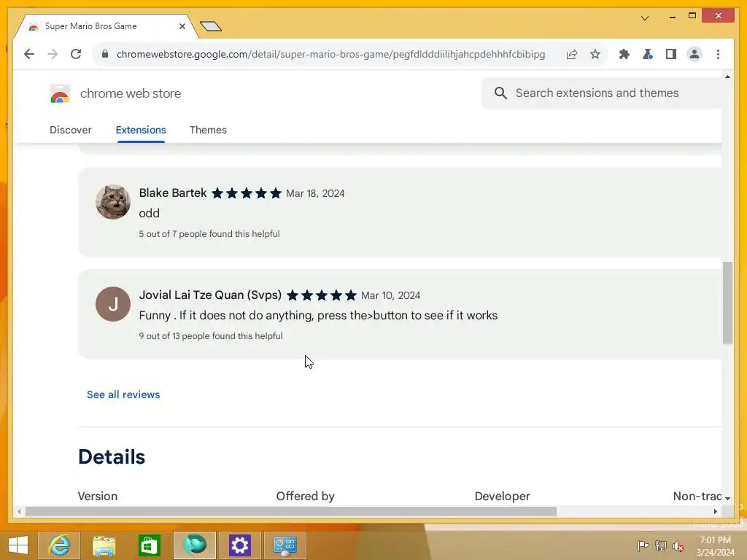This screenshot has height=560, width=747.
Task: Click 'Mar 18, 2024' review date
Action: tap(315, 193)
